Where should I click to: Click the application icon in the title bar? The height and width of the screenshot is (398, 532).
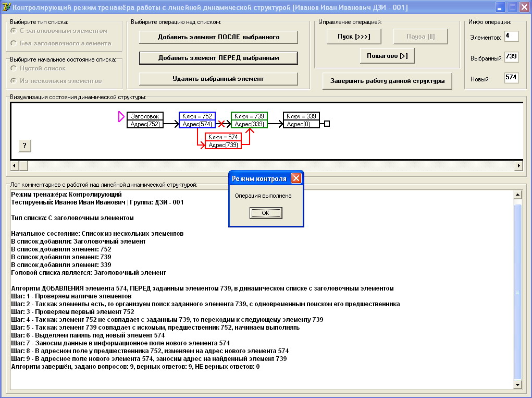click(6, 7)
